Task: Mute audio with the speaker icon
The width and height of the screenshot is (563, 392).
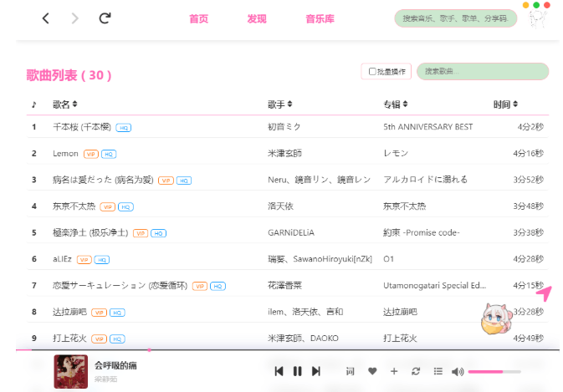Action: 458,372
